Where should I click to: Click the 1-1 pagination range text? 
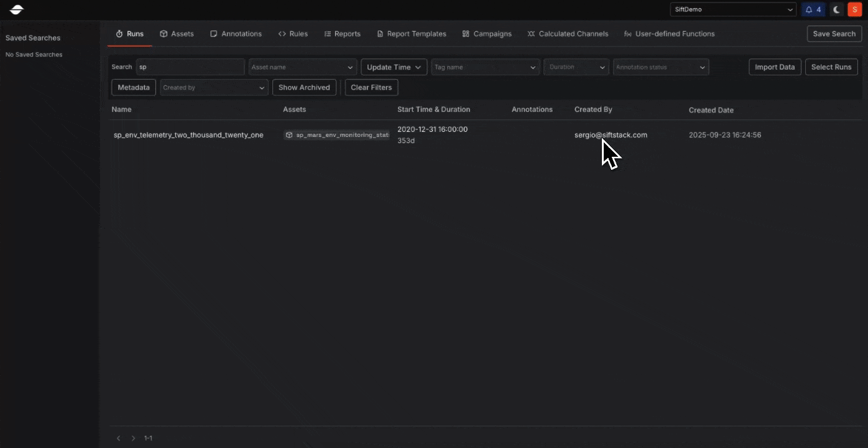coord(148,438)
